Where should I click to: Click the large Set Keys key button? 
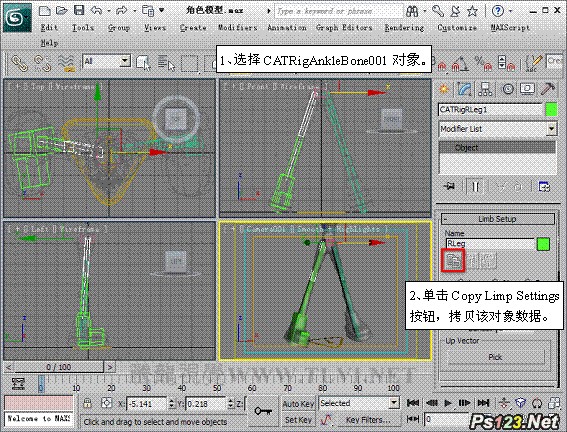(263, 411)
